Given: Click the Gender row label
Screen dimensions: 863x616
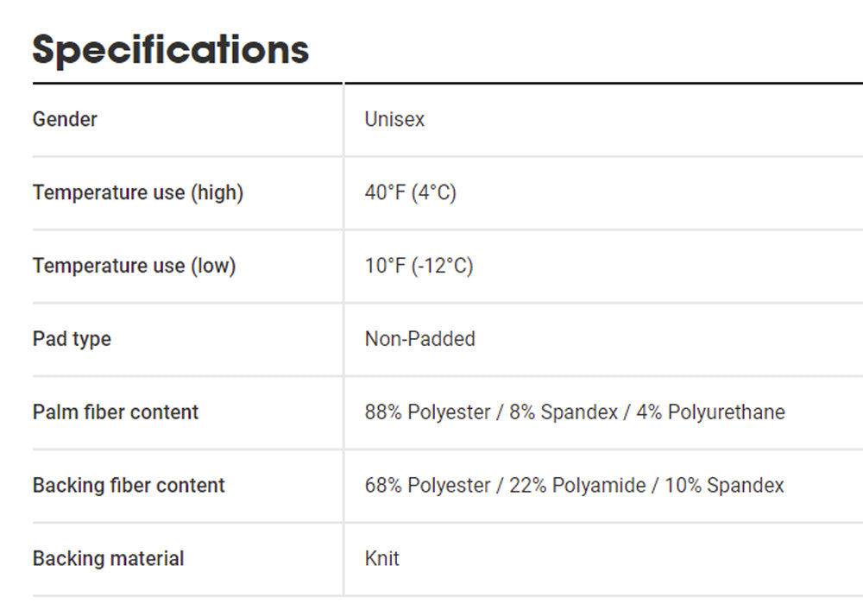Looking at the screenshot, I should click(x=65, y=119).
